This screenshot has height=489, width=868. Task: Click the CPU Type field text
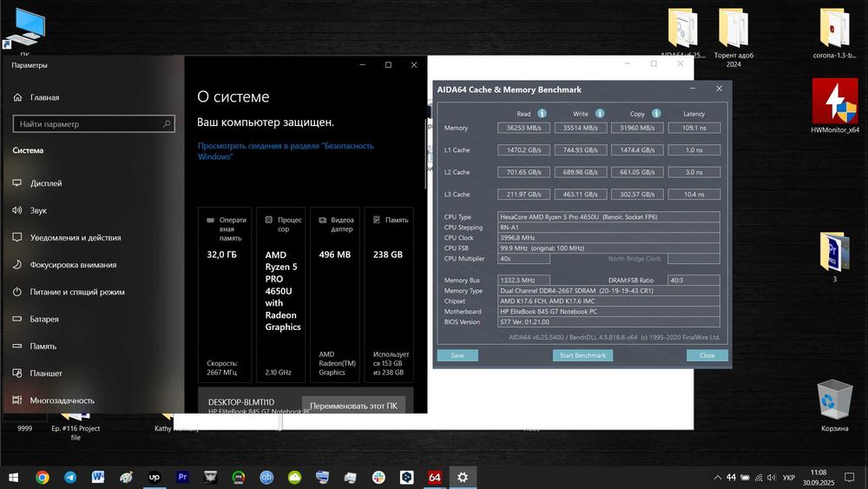(608, 217)
